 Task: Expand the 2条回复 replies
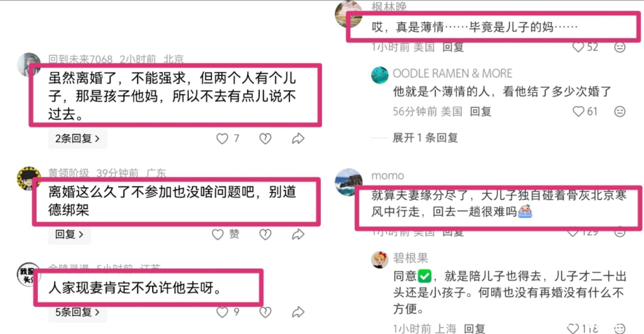click(x=78, y=138)
